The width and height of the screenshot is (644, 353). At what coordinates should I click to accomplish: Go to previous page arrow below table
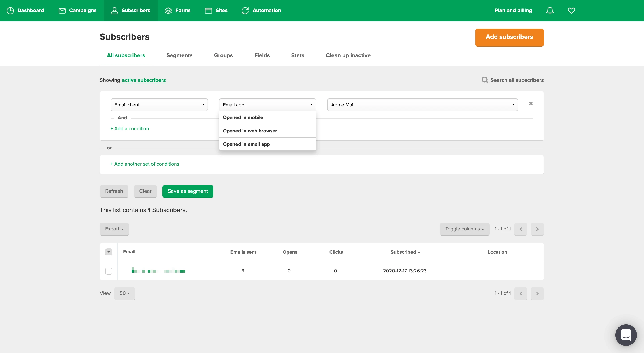pyautogui.click(x=521, y=293)
